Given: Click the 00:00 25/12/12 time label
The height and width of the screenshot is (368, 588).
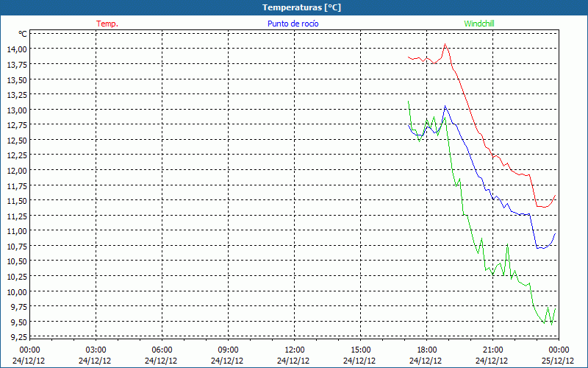Looking at the screenshot, I should (x=558, y=355).
